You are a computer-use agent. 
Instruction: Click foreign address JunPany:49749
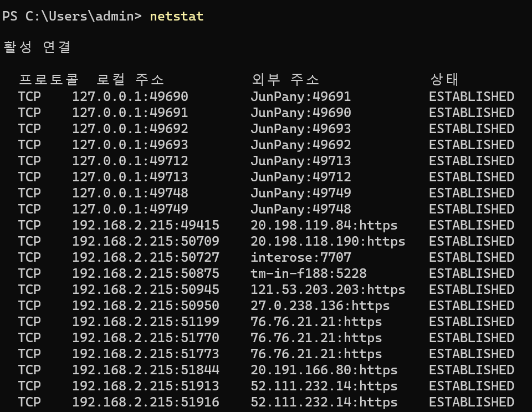pyautogui.click(x=300, y=193)
